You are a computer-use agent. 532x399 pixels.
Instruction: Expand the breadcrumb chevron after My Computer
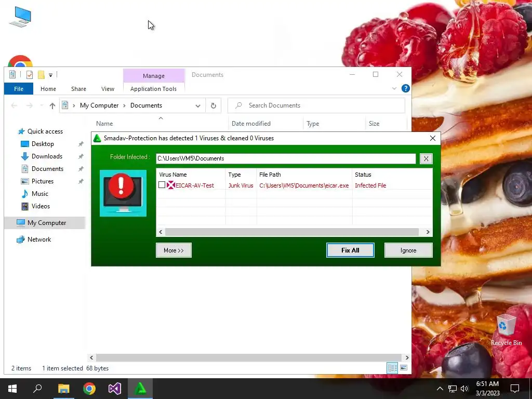(x=124, y=105)
